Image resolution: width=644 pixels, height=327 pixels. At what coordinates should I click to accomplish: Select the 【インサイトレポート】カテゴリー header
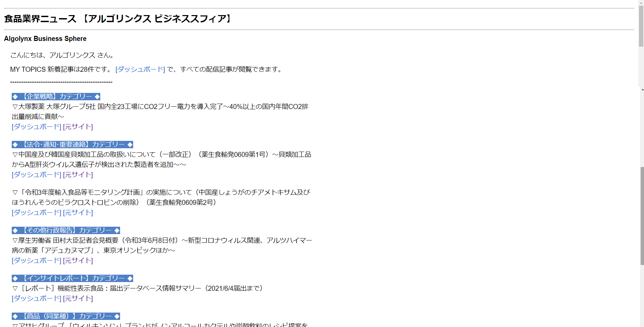tap(72, 278)
